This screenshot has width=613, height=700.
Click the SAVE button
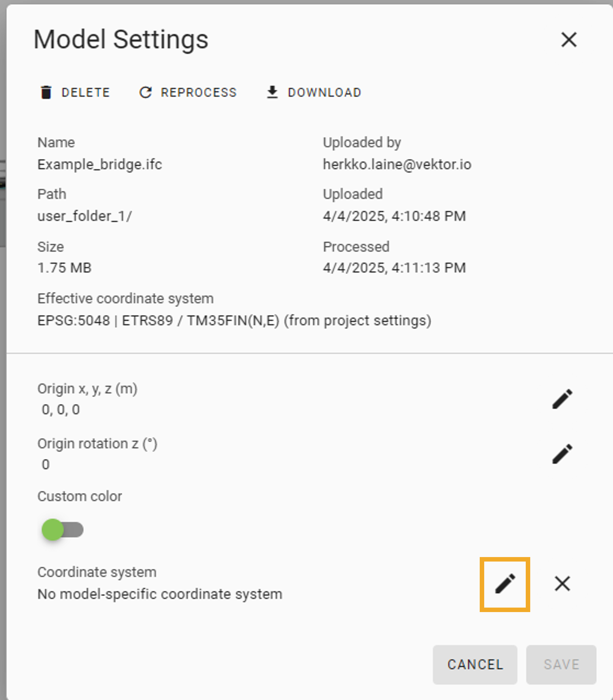(561, 665)
